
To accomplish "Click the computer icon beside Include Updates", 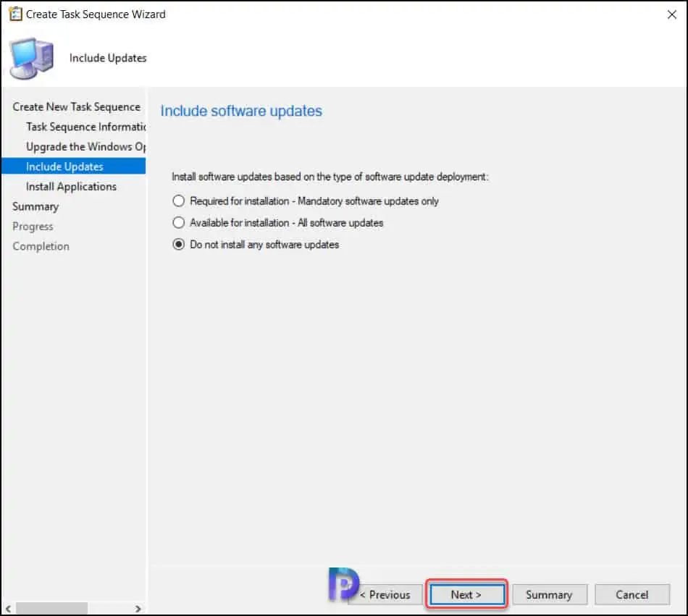I will click(32, 58).
